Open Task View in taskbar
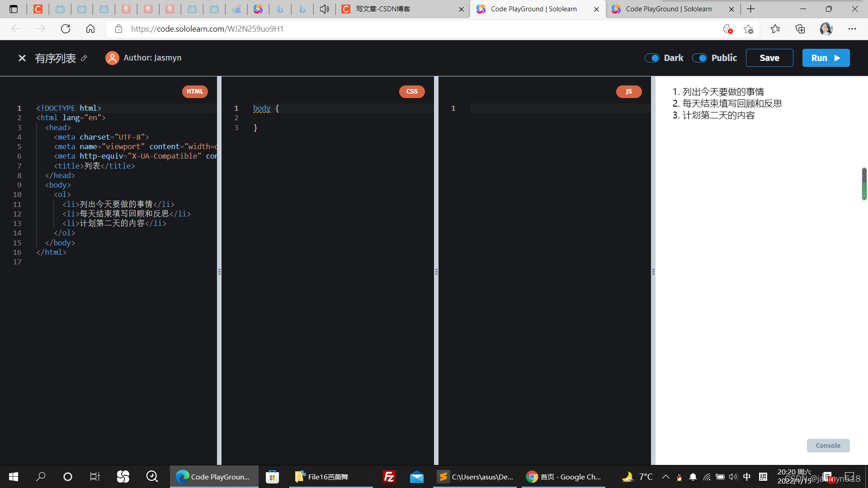 pyautogui.click(x=95, y=477)
